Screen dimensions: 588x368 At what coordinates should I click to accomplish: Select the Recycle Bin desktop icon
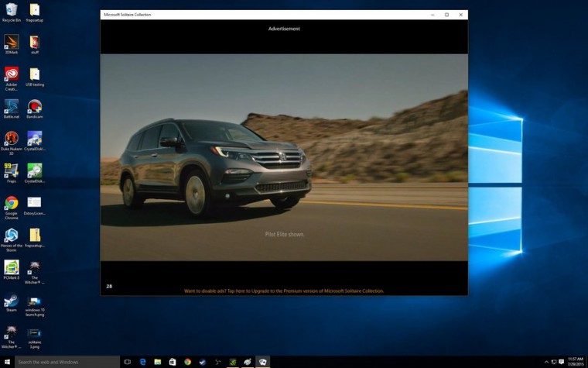[12, 12]
